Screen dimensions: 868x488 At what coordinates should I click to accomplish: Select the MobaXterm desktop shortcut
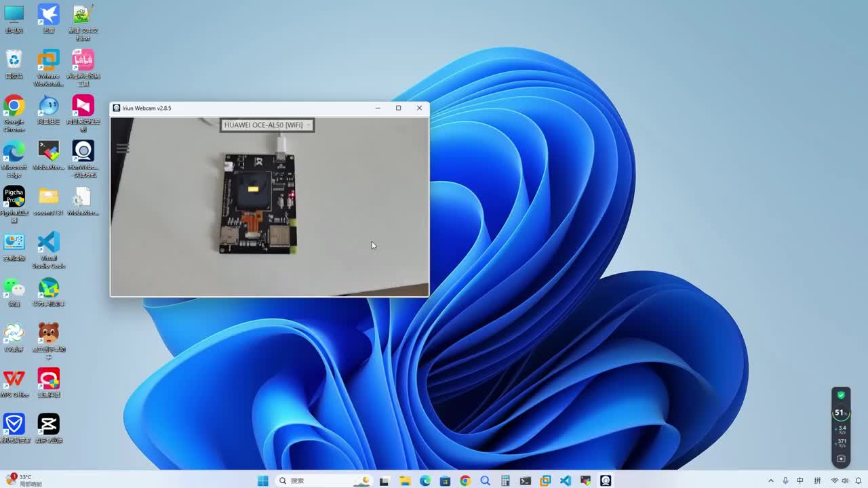click(48, 155)
